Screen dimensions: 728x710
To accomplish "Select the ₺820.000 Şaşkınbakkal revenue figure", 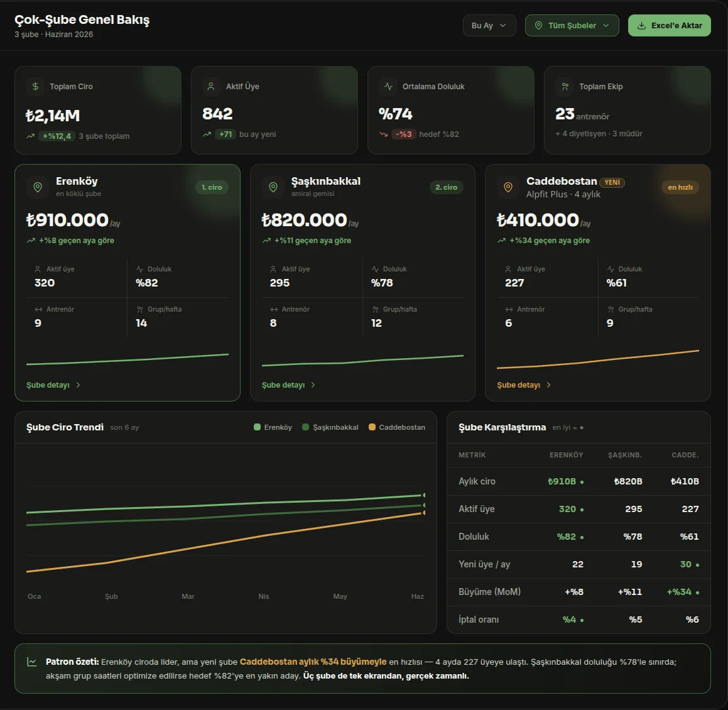I will coord(304,220).
